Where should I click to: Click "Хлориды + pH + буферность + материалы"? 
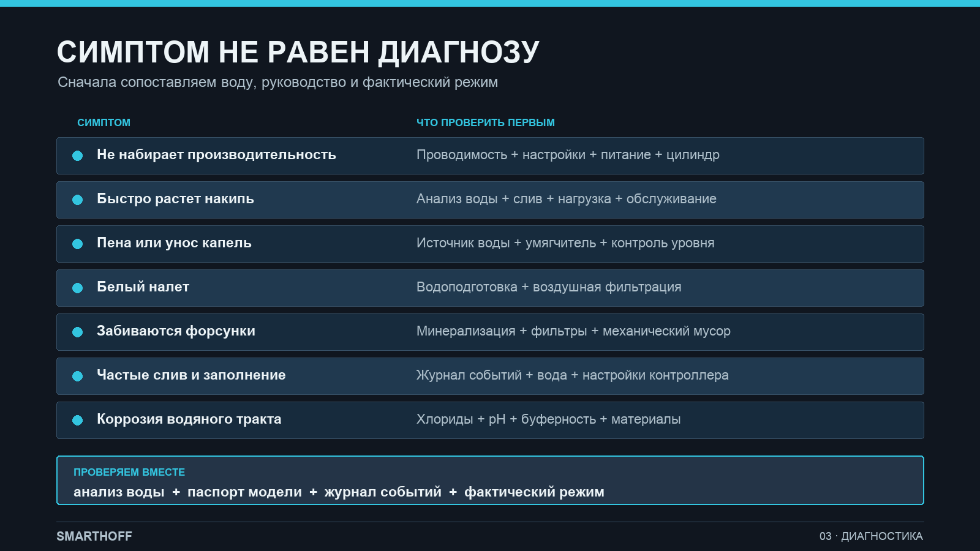[548, 419]
